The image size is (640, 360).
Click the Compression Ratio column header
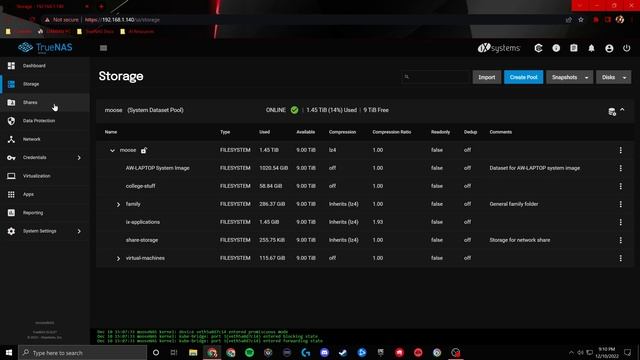point(392,132)
